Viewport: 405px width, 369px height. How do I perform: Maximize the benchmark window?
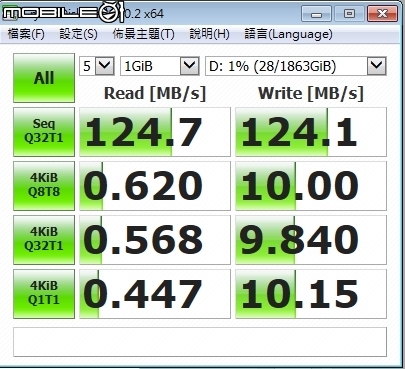tap(349, 14)
